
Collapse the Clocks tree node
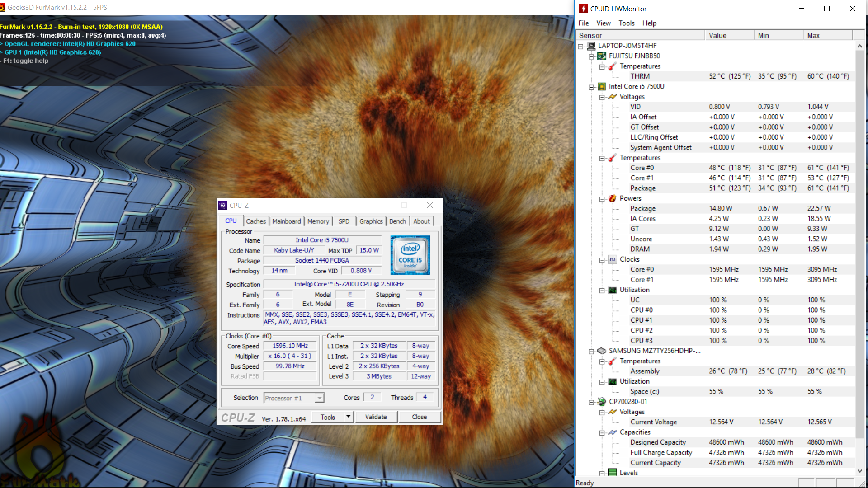click(x=602, y=260)
